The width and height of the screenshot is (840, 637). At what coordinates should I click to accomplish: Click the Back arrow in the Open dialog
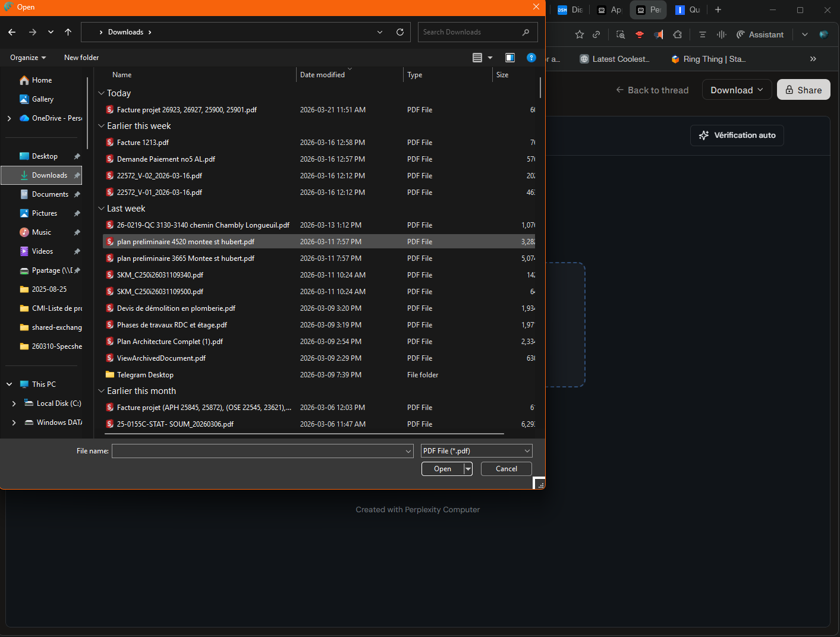[12, 32]
